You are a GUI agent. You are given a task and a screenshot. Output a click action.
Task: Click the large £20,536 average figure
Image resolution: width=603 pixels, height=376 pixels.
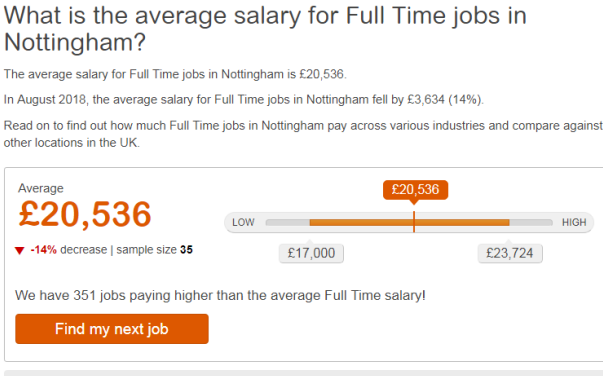point(85,215)
